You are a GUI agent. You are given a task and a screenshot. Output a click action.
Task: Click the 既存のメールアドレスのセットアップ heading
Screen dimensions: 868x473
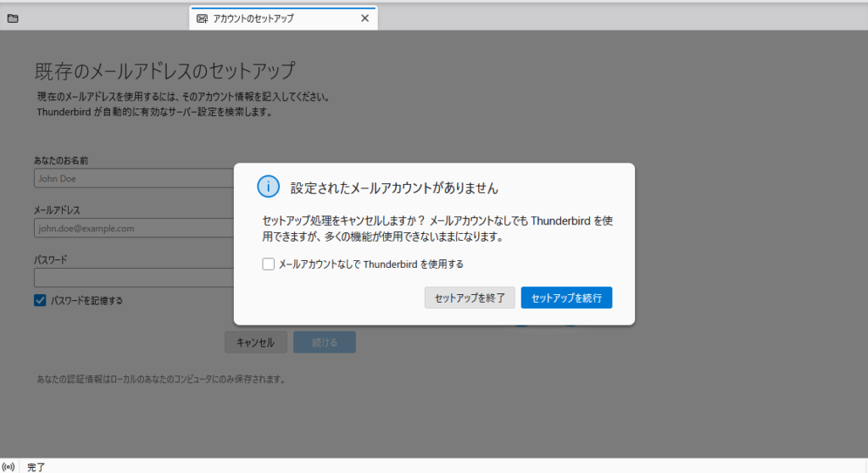(x=164, y=70)
